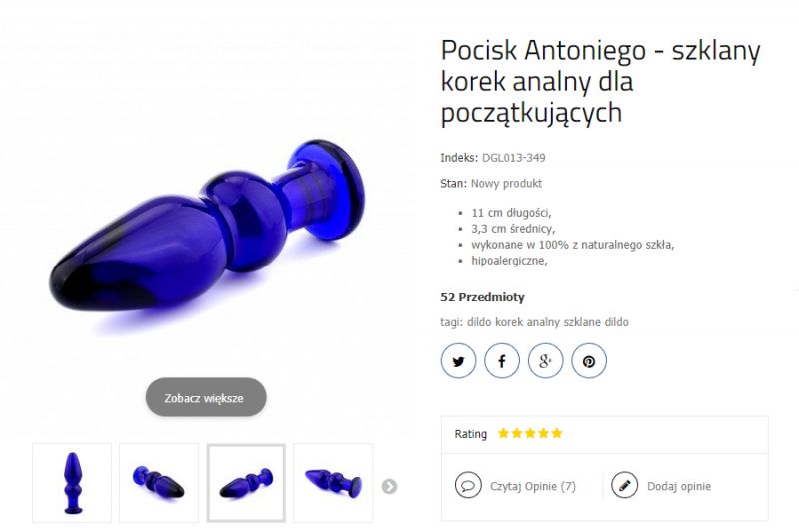Click the Facebook share icon
Image resolution: width=799 pixels, height=532 pixels.
[502, 361]
